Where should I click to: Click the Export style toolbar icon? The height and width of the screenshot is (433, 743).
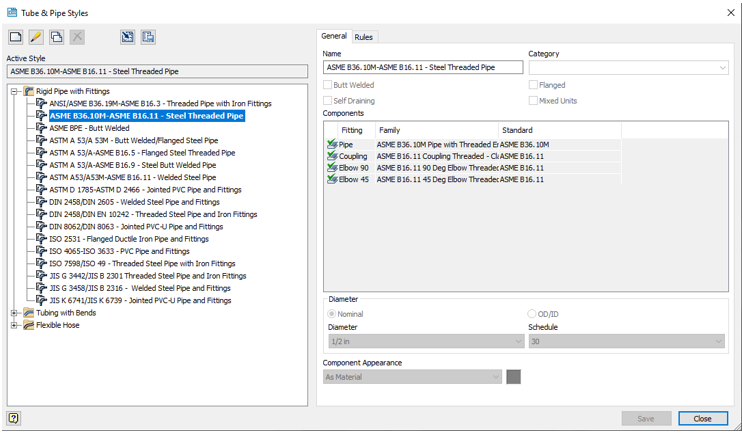point(148,37)
